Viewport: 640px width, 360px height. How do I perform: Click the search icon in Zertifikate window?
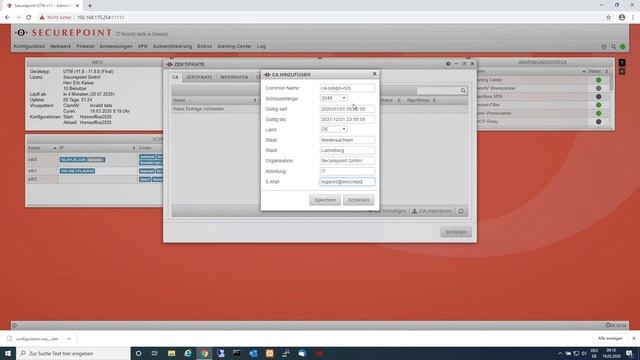click(x=463, y=91)
